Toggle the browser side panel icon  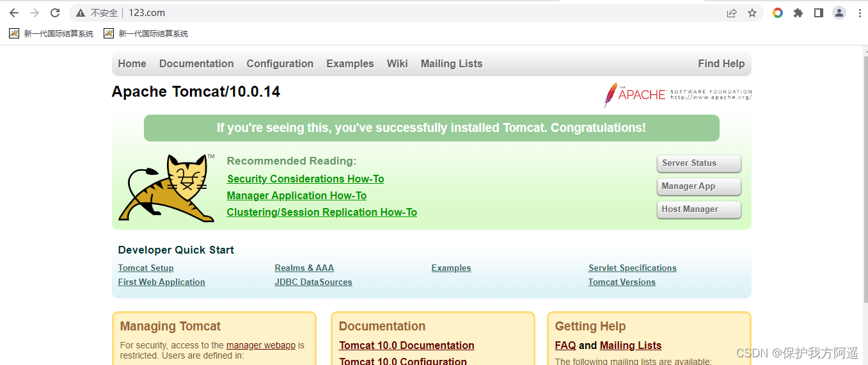(x=819, y=13)
